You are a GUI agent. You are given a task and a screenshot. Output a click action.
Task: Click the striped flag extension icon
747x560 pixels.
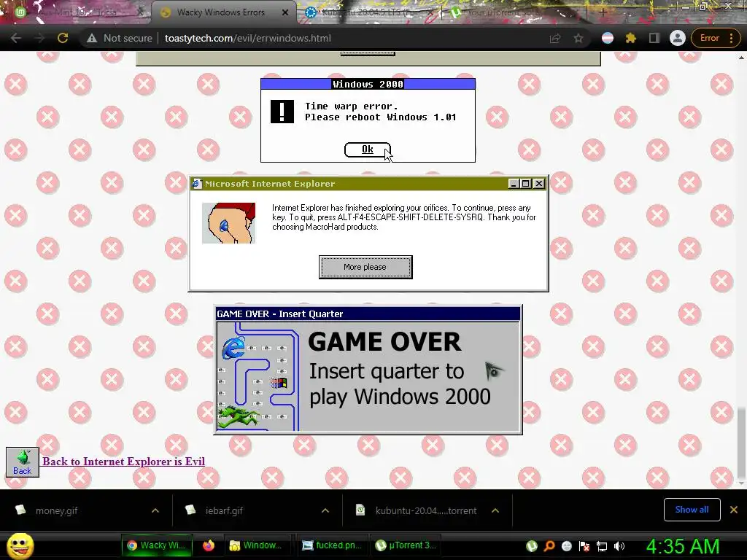pos(608,38)
